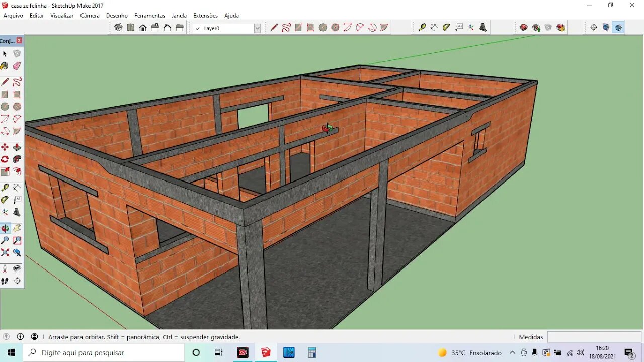This screenshot has height=362, width=644.
Task: Pick the Freehand tool in top drawing toolbar
Action: point(286,28)
